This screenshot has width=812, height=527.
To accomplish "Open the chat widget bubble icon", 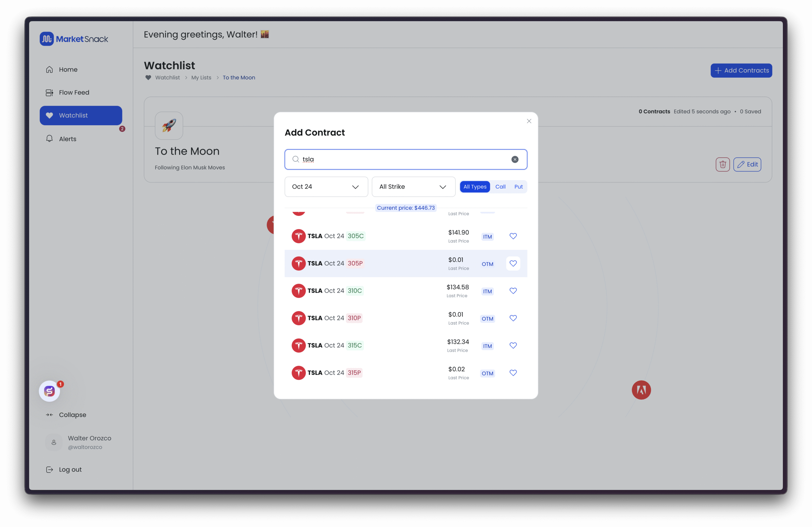I will (x=49, y=391).
